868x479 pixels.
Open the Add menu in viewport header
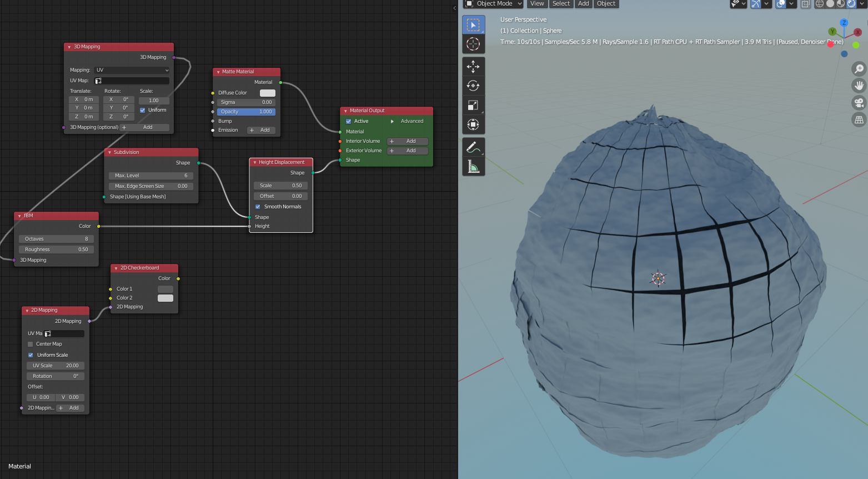click(x=583, y=4)
